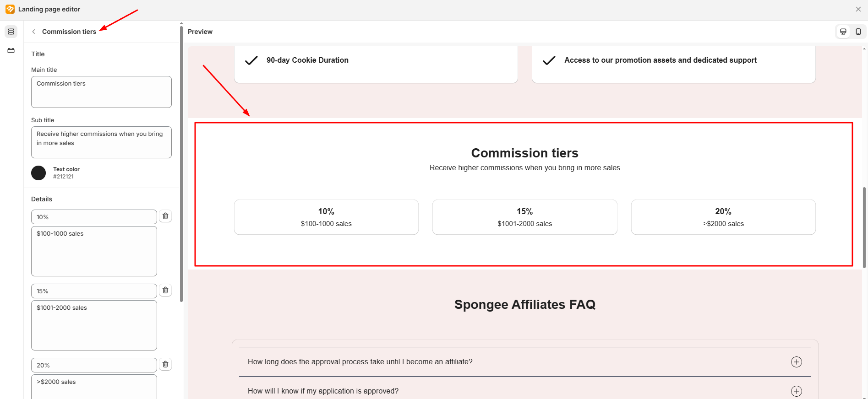Switch preview to mobile view
The height and width of the screenshot is (399, 868).
coord(858,32)
